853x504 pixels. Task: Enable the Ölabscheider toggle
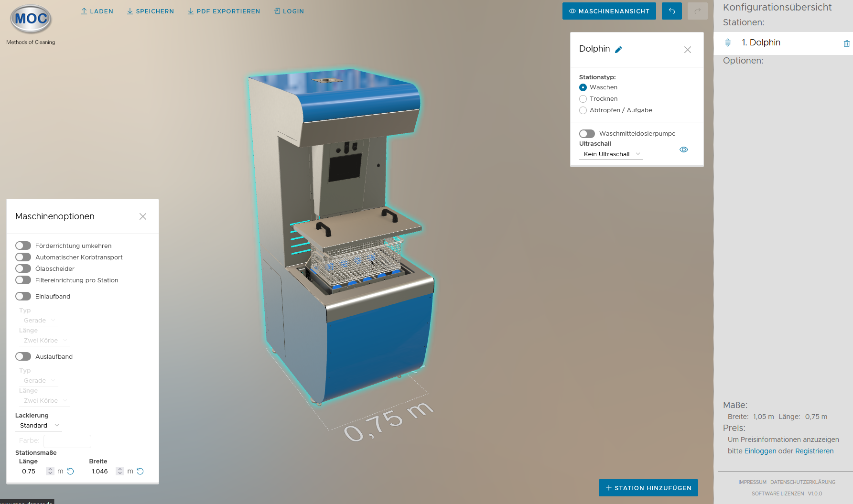23,268
